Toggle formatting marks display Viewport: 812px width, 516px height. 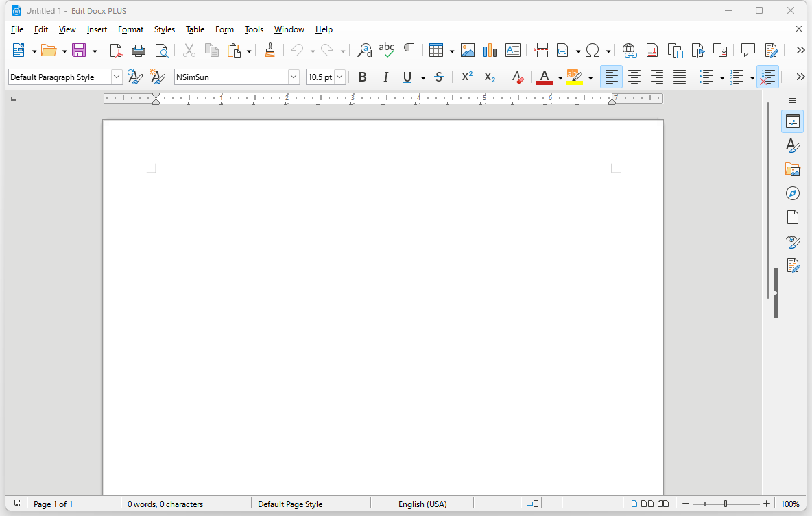click(409, 50)
